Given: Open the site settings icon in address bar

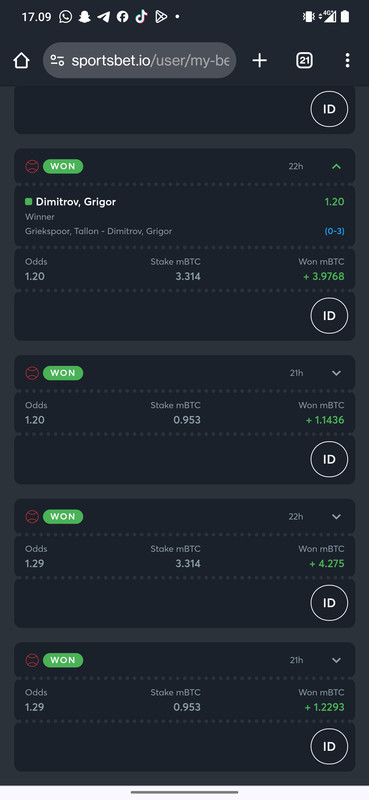Looking at the screenshot, I should [x=58, y=61].
